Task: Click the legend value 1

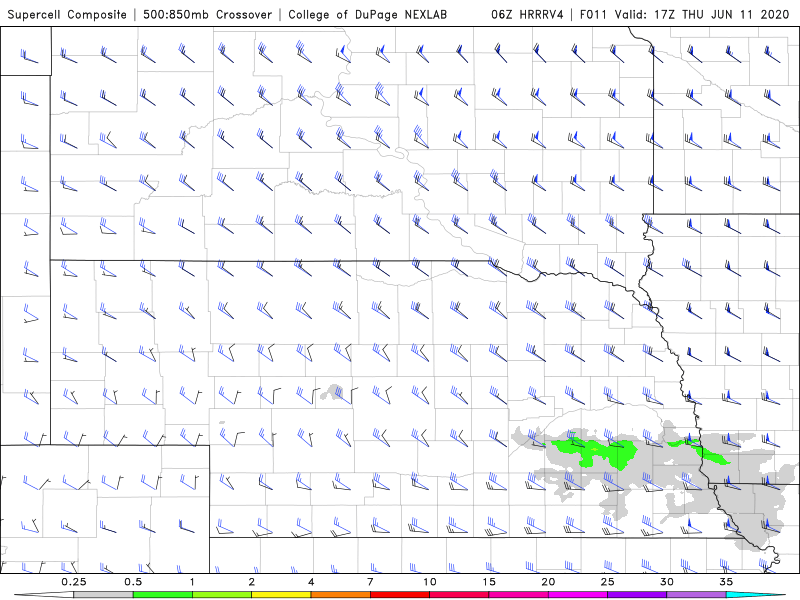Action: (x=192, y=582)
